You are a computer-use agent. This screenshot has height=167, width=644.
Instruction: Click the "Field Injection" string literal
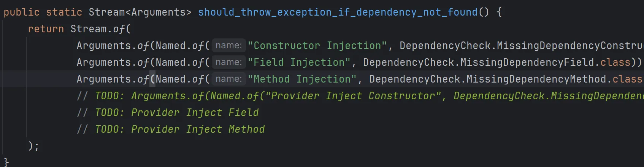point(299,62)
